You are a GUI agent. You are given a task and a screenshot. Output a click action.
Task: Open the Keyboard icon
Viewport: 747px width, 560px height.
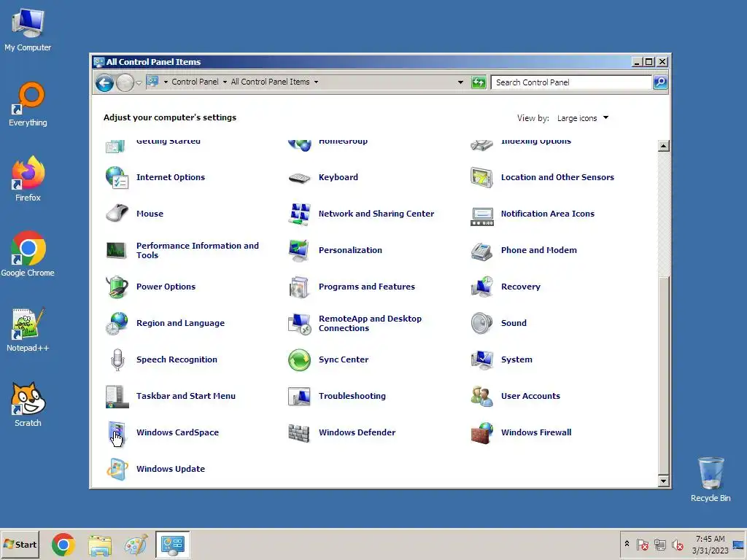[x=299, y=178]
